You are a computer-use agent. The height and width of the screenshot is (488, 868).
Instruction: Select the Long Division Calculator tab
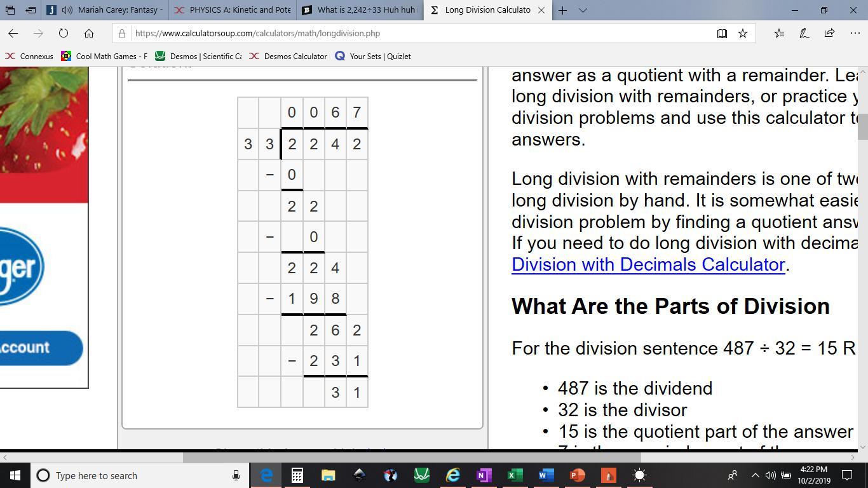[x=487, y=10]
